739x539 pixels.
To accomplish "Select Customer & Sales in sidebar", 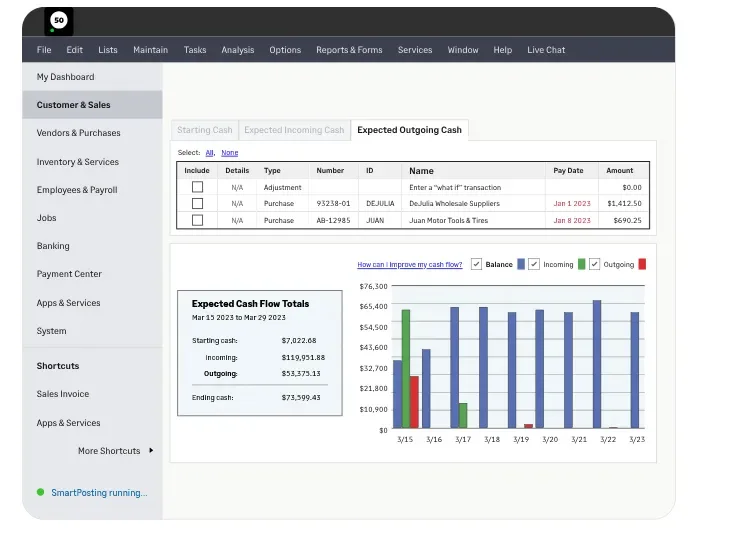I will point(92,105).
